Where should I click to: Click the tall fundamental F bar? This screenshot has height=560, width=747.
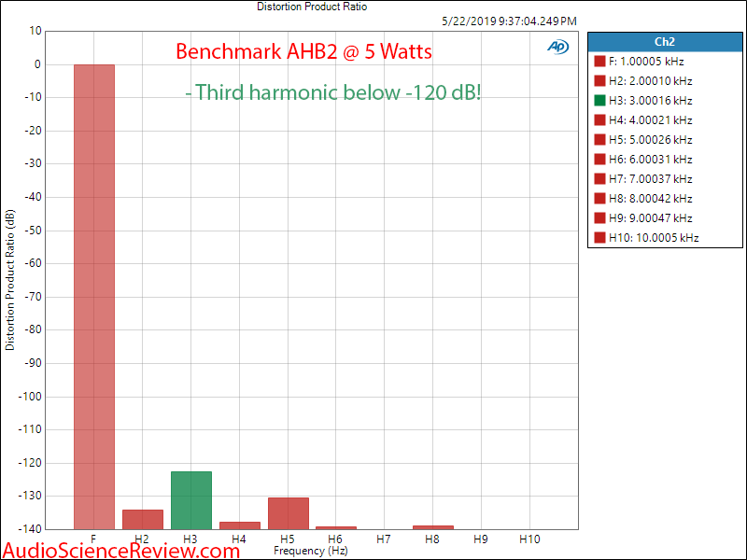pyautogui.click(x=94, y=297)
